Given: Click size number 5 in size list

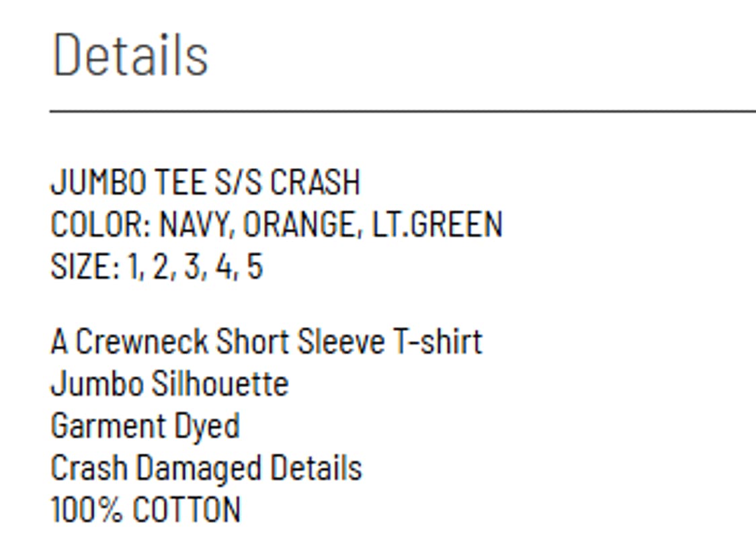Looking at the screenshot, I should [254, 267].
